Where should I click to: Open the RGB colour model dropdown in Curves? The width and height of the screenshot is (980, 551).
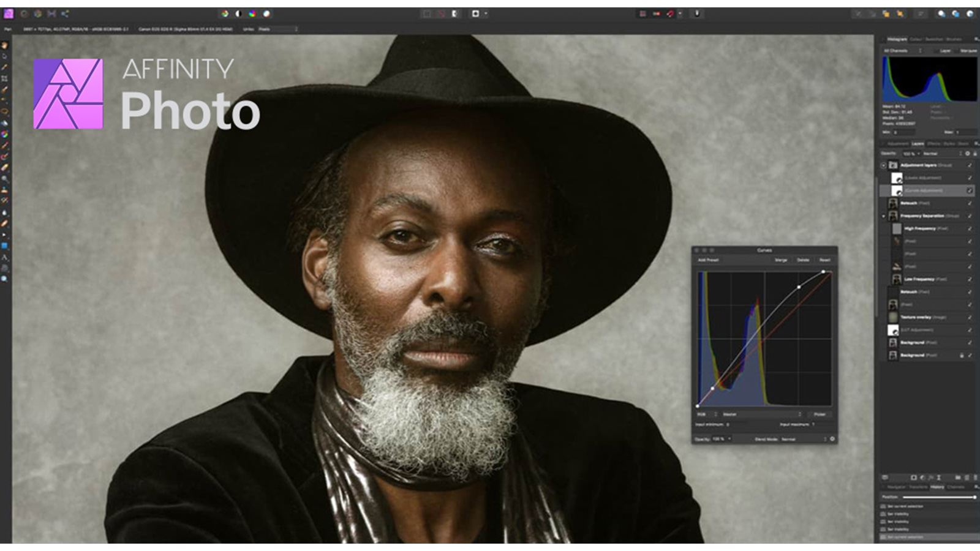pyautogui.click(x=706, y=414)
